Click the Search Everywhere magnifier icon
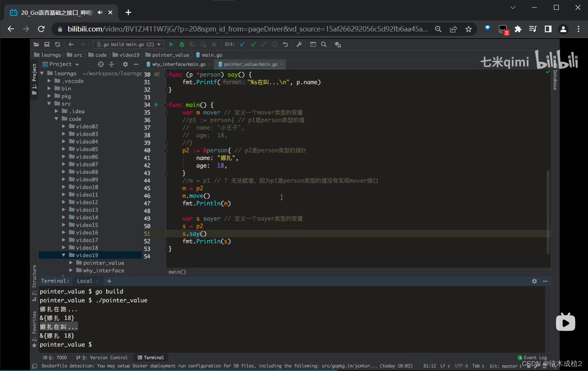 click(x=324, y=44)
